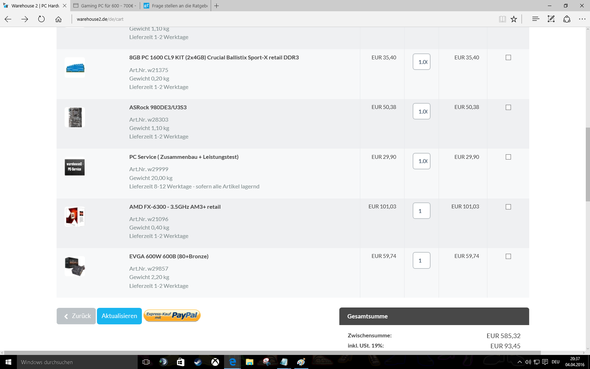Open Windows Store from the taskbar
The image size is (590, 369).
(x=181, y=362)
